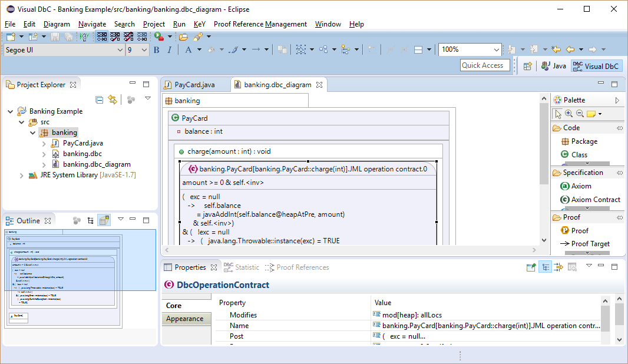Image resolution: width=628 pixels, height=364 pixels.
Task: Click the Visual DbC perspective button
Action: pyautogui.click(x=596, y=66)
